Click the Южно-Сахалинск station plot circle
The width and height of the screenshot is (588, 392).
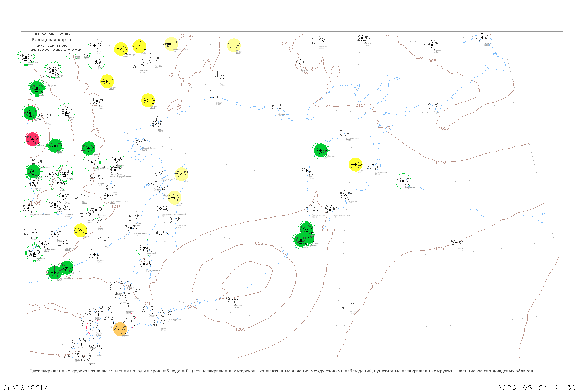point(144,264)
